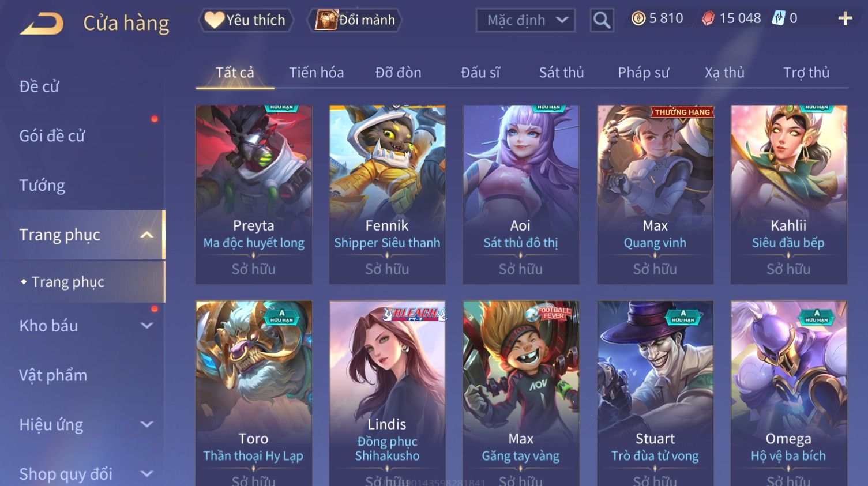
Task: Switch to the Pháp sư tab
Action: tap(643, 73)
